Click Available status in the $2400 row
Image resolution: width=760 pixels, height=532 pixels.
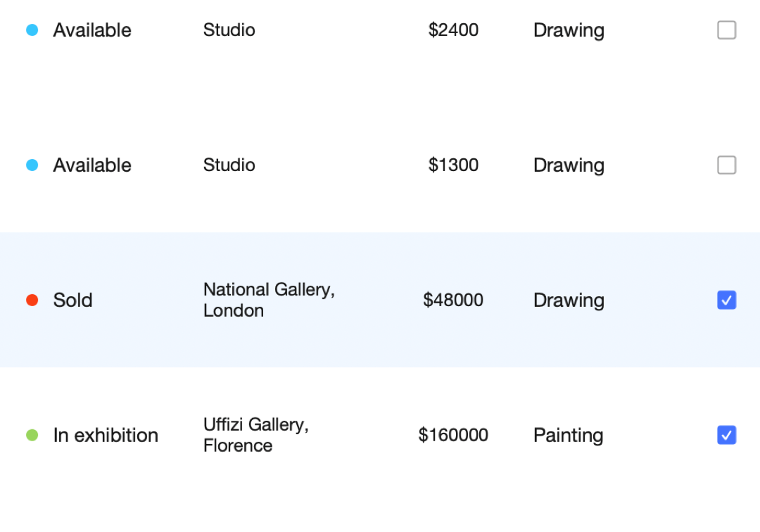click(92, 30)
